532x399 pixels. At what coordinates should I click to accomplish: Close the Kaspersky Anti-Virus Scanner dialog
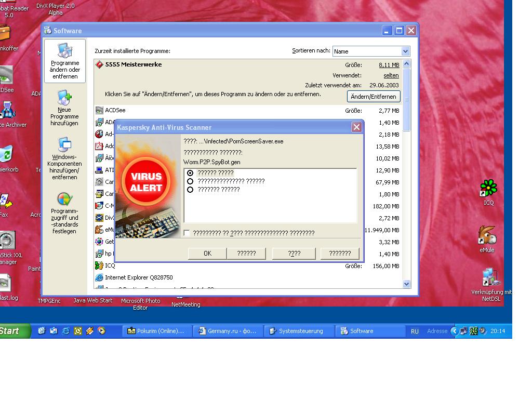(x=356, y=127)
